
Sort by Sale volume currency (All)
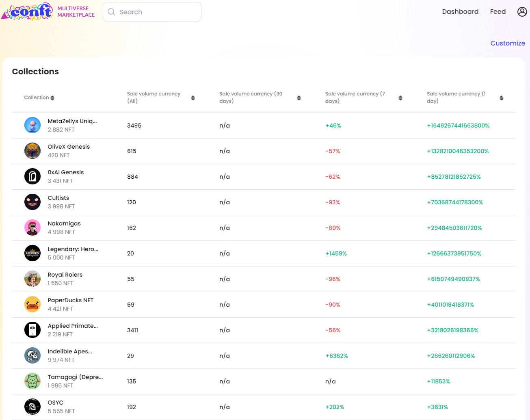pos(193,98)
